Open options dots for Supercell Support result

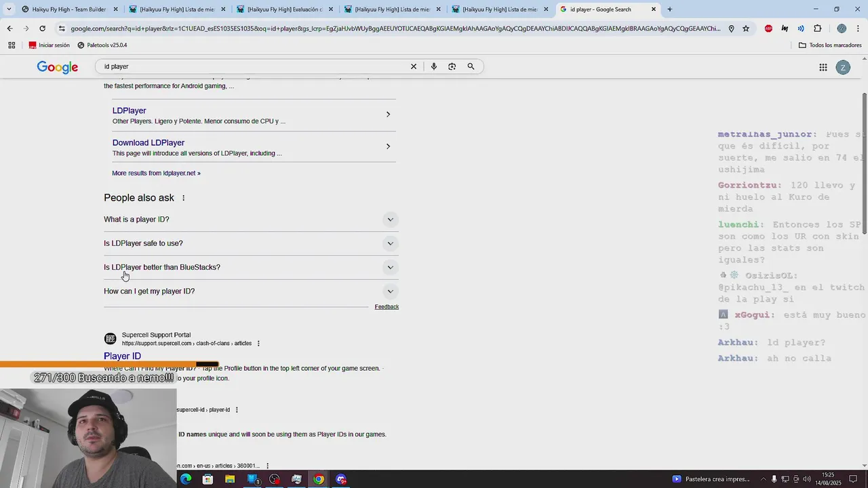[x=258, y=344]
